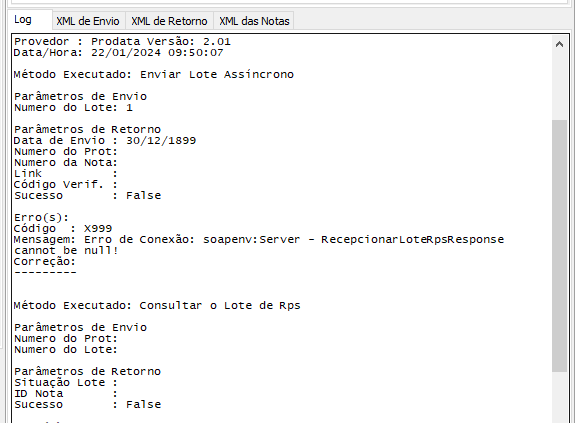Place cursor on 'Erro de Conexão' message line
Screen dimensions: 575x423
[259, 239]
